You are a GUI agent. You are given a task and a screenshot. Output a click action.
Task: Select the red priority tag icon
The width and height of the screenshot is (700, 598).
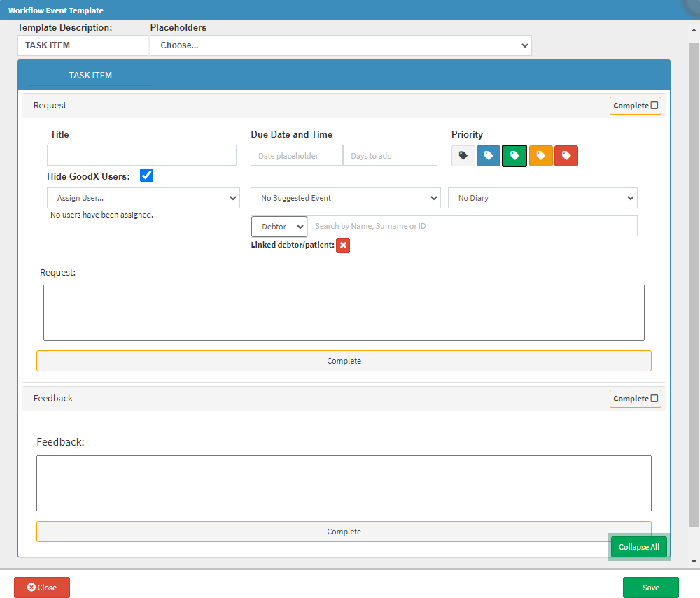tap(566, 156)
